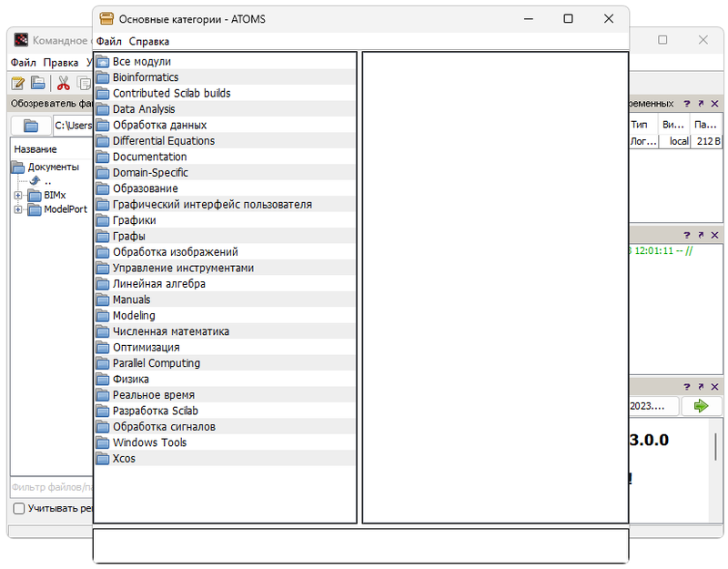Open the Bioinformatics category folder
Image resolution: width=728 pixels, height=569 pixels.
225,77
